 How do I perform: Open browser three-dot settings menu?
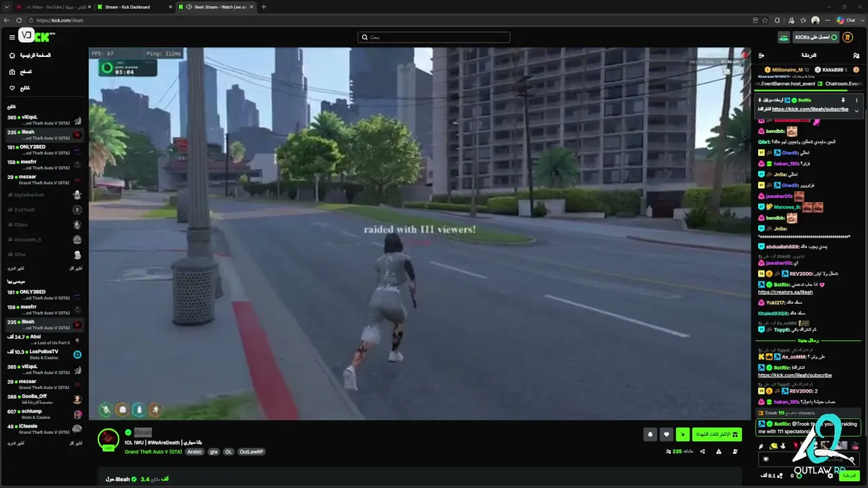pyautogui.click(x=827, y=20)
